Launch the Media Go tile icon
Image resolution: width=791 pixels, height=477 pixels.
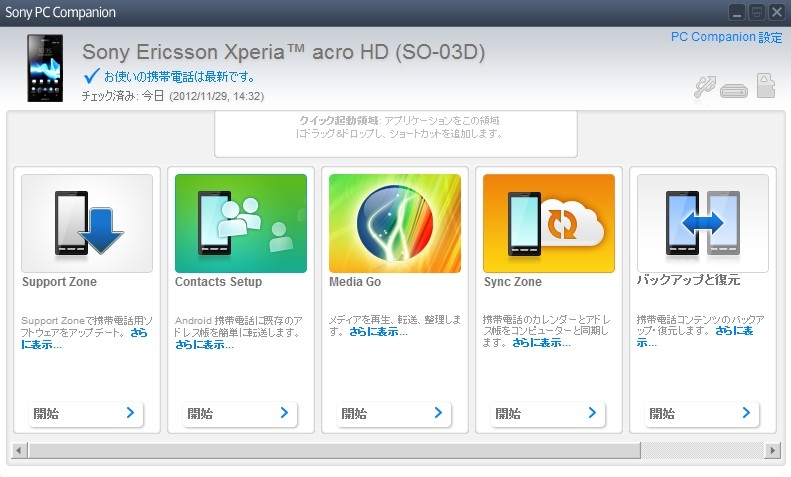point(394,223)
